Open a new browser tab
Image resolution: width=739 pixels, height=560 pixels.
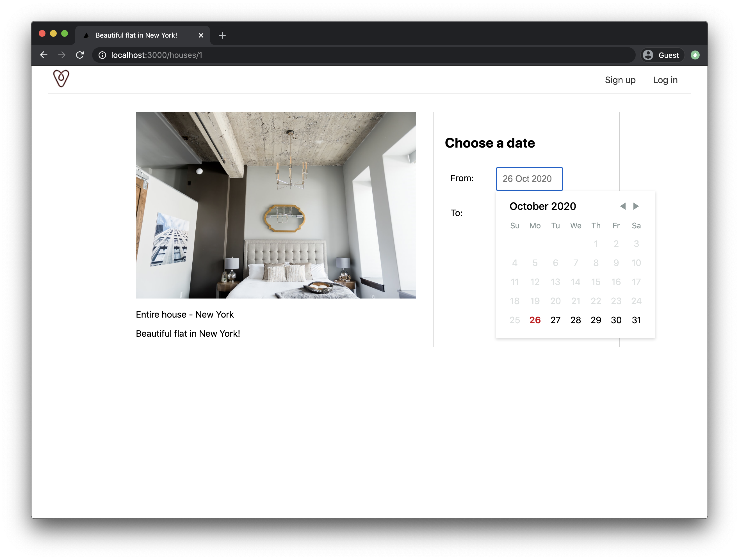click(222, 35)
